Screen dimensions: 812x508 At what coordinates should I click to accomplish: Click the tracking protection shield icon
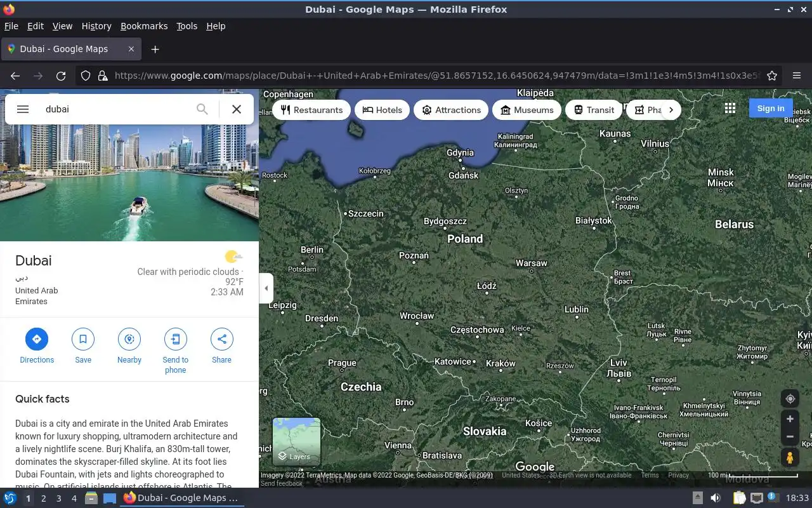tap(86, 76)
